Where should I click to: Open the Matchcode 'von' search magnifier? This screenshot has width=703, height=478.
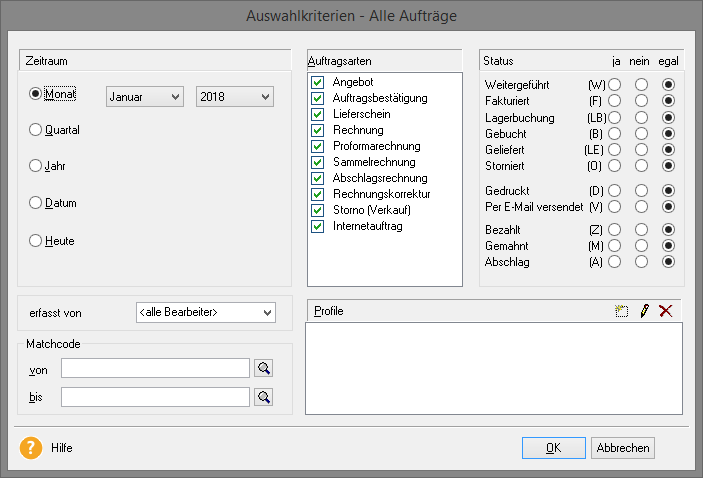coord(264,368)
